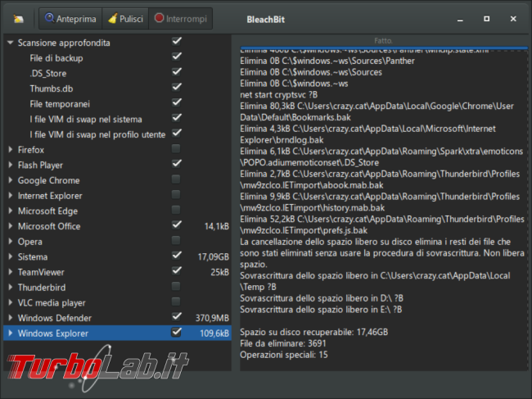Expand the TeamViewer entry
The width and height of the screenshot is (532, 399).
point(10,272)
